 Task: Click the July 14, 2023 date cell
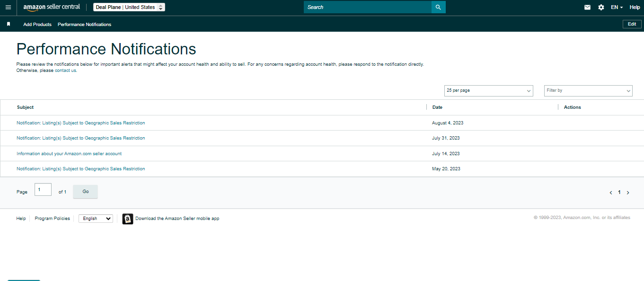click(x=446, y=154)
